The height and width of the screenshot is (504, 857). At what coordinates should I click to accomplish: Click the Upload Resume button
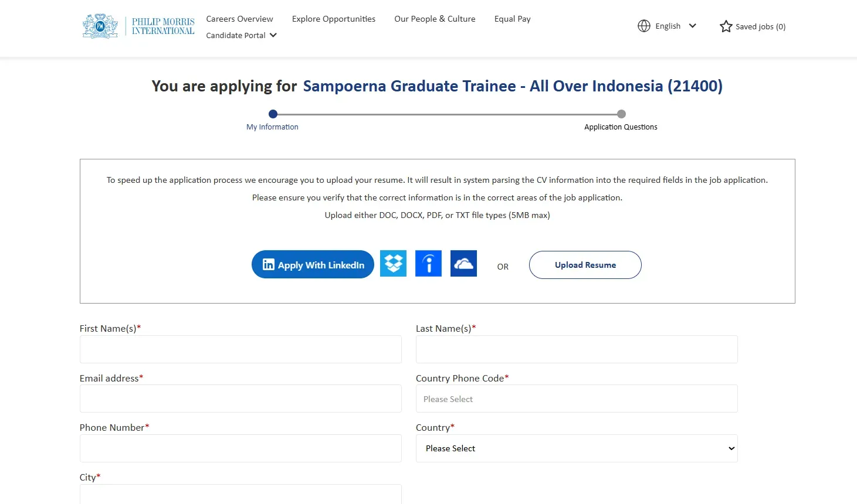tap(585, 265)
